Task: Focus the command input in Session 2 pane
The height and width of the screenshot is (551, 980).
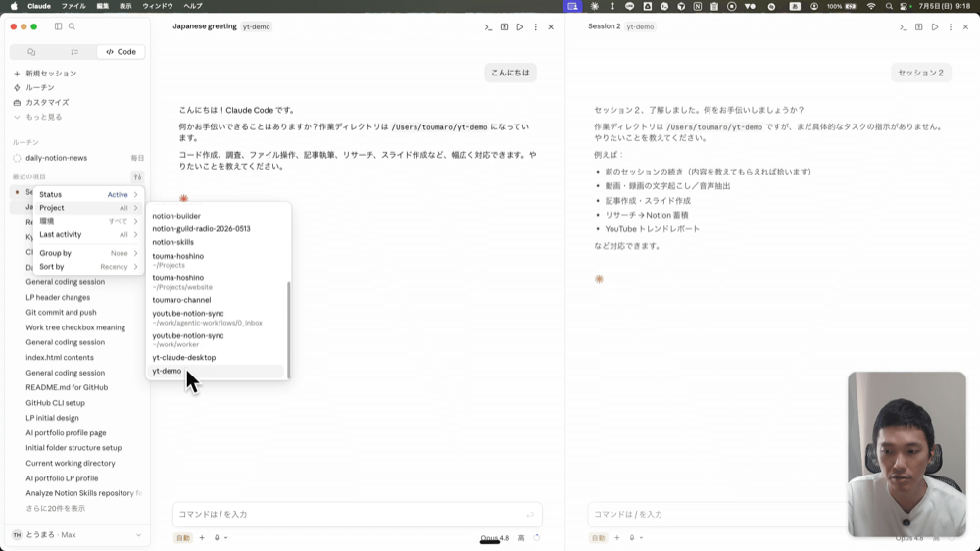Action: 718,514
